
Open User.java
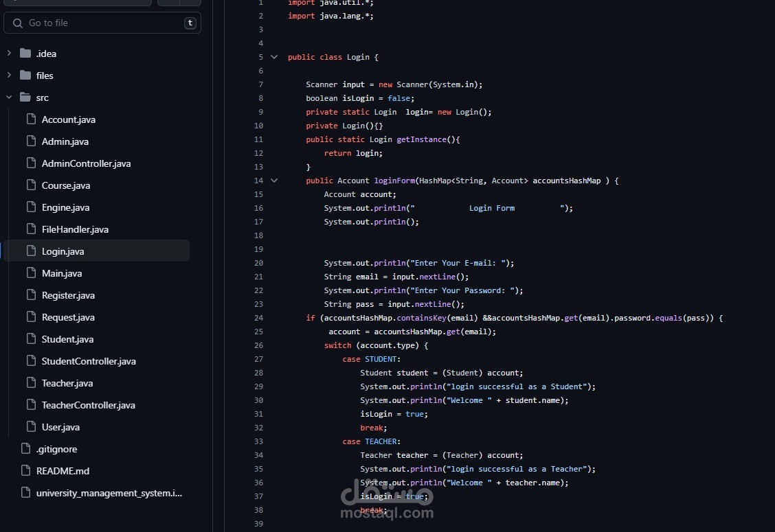60,427
